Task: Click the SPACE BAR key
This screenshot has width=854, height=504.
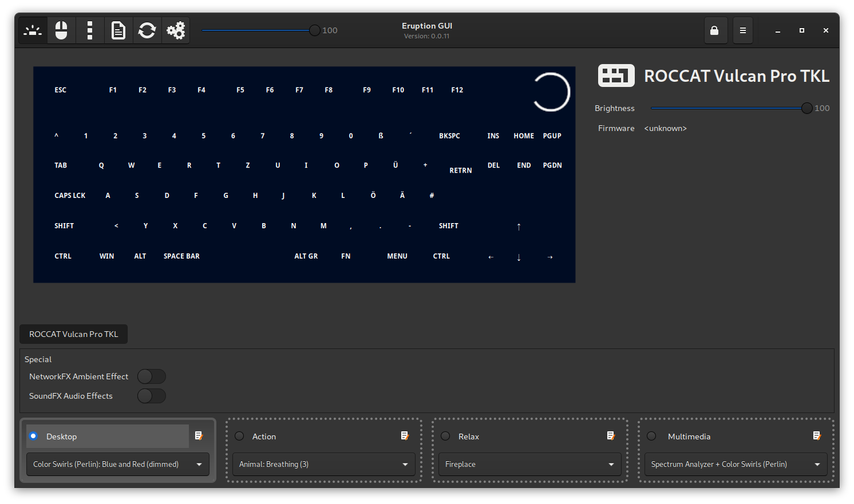Action: coord(181,256)
